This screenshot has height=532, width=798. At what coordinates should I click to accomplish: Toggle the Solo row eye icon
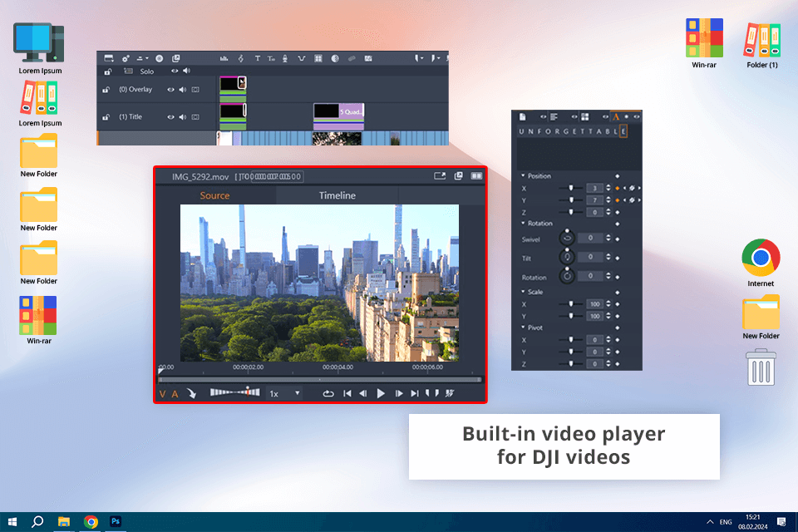pos(175,71)
